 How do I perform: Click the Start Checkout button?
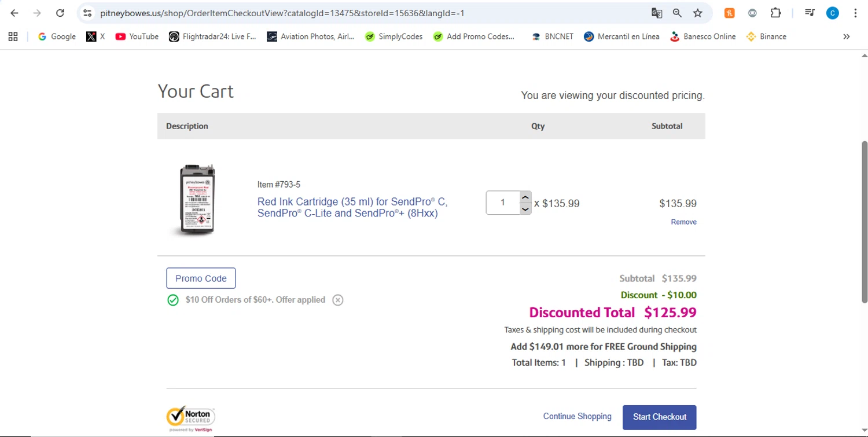click(x=660, y=417)
